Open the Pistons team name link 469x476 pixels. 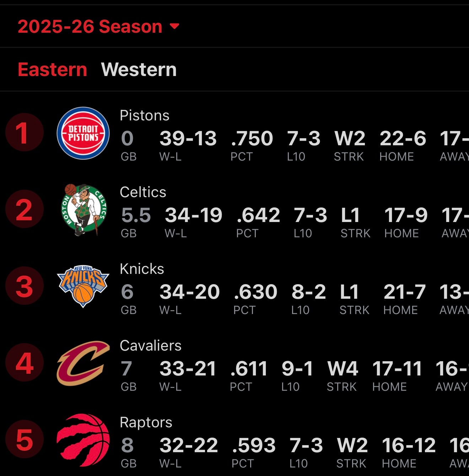coord(144,115)
